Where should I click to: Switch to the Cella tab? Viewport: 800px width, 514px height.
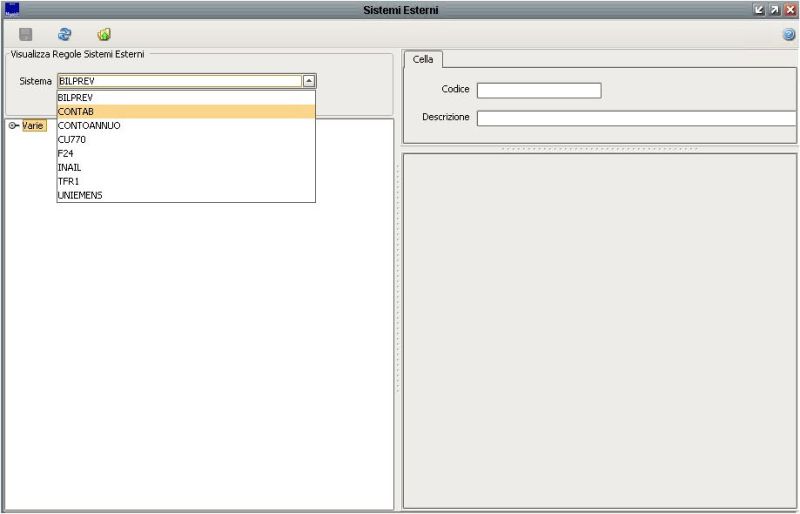point(423,59)
